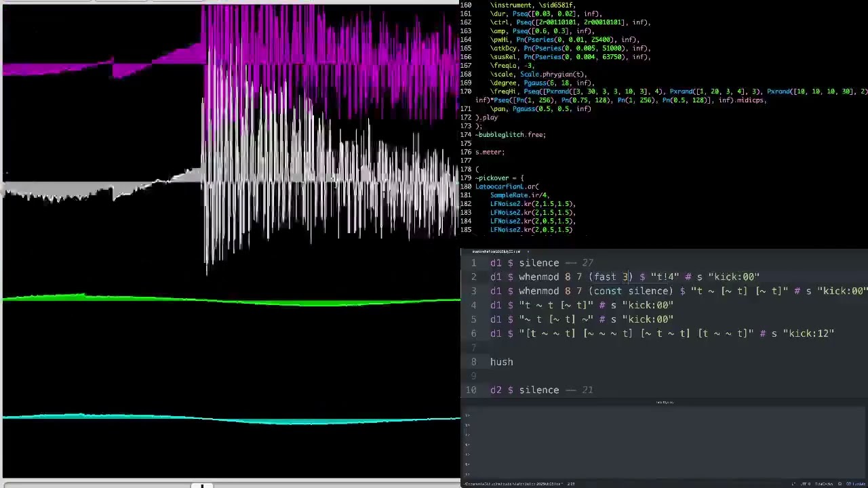
Task: Click the "(const silence)" code line
Action: tap(679, 291)
